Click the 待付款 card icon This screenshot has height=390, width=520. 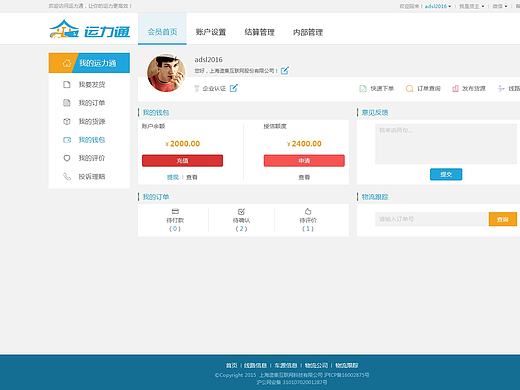175,211
